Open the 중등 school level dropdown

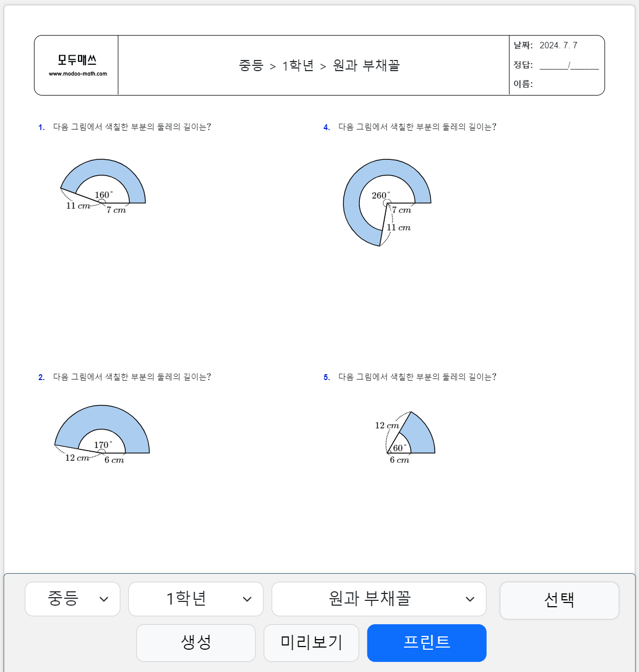pos(73,599)
